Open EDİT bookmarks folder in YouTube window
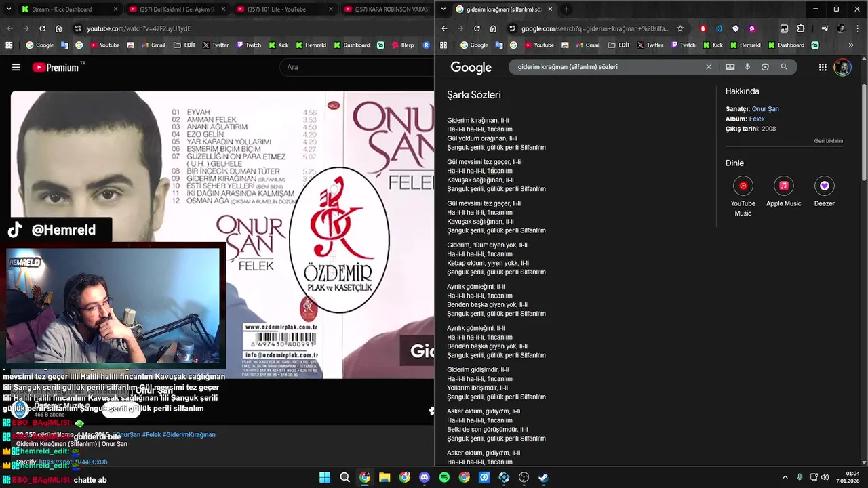The height and width of the screenshot is (488, 868). (x=184, y=45)
